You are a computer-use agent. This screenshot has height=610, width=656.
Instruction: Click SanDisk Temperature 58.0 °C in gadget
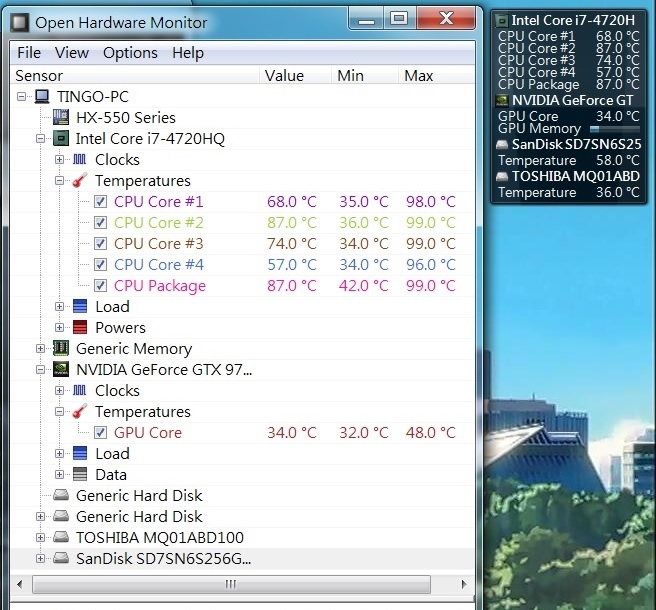pos(618,160)
